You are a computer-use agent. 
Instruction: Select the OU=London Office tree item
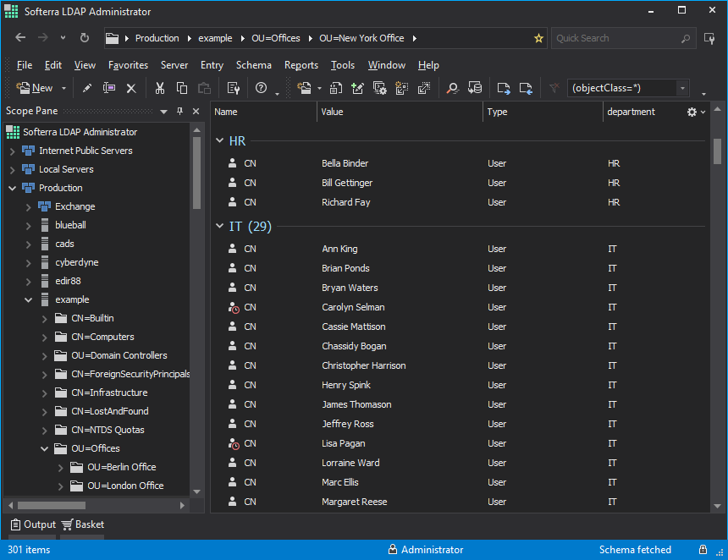(x=125, y=486)
